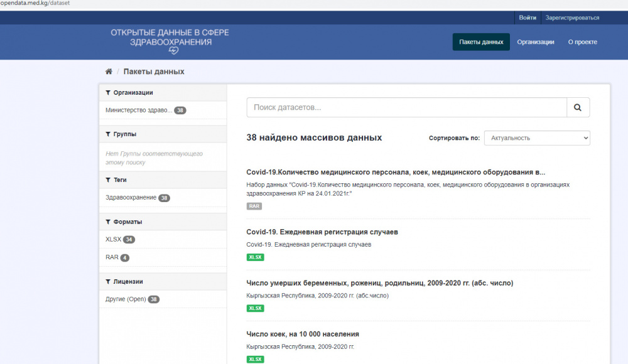Image resolution: width=628 pixels, height=364 pixels.
Task: Click the green XLSX badge under daily registration dataset
Action: pyautogui.click(x=255, y=257)
